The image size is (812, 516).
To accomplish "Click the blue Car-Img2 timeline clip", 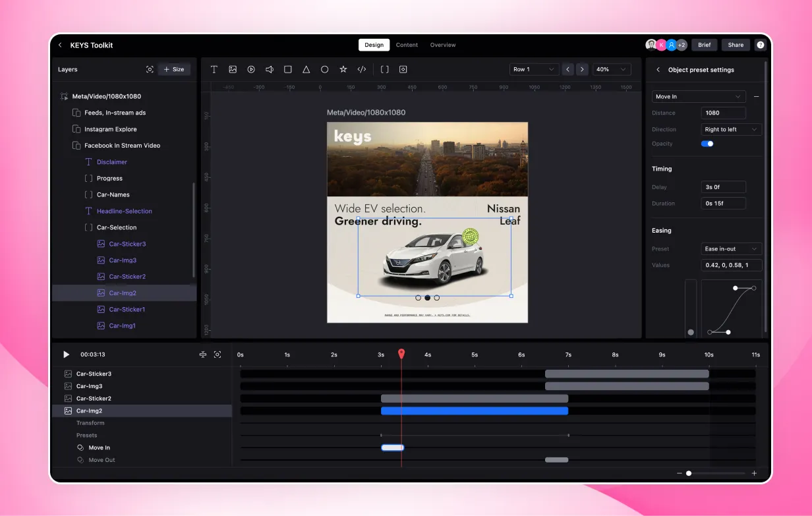I will coord(475,411).
